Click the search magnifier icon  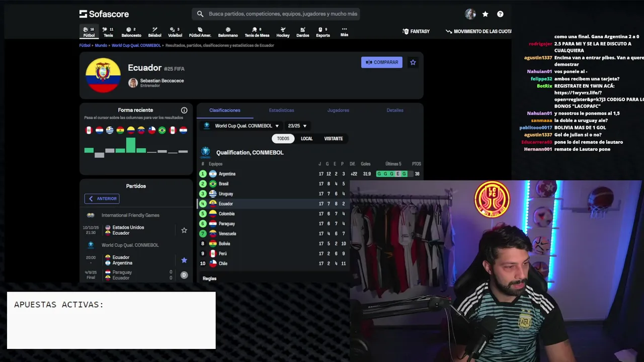point(200,14)
